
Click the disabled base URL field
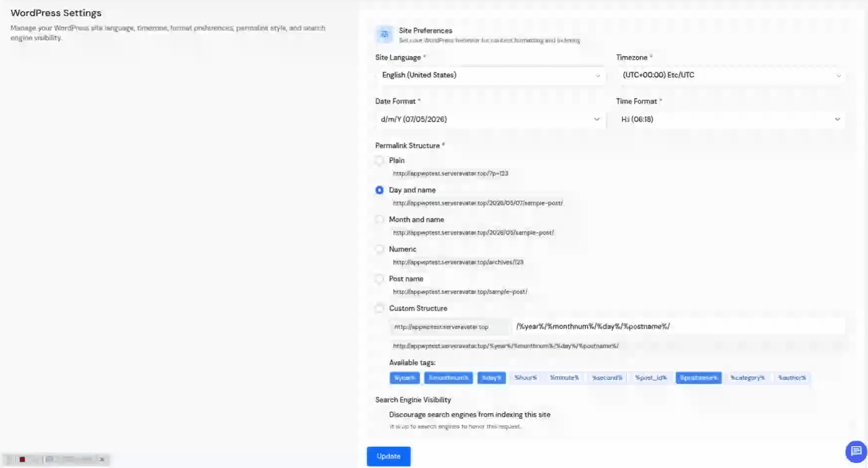[451, 326]
